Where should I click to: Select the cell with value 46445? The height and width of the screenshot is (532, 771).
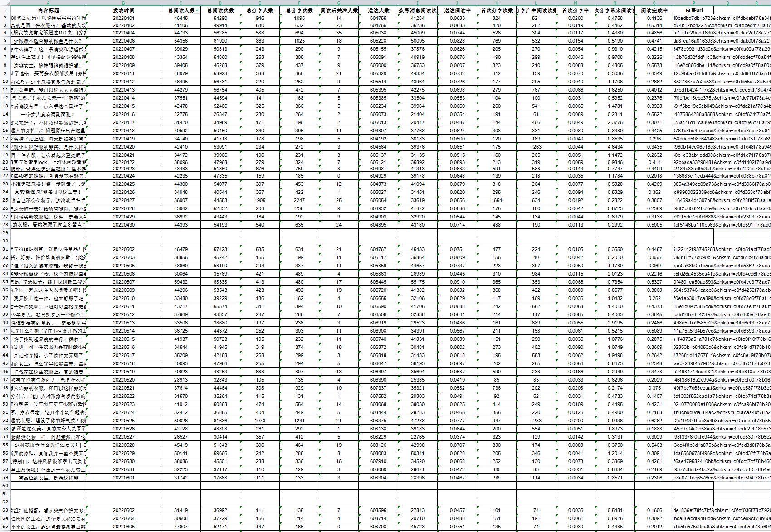pos(181,18)
